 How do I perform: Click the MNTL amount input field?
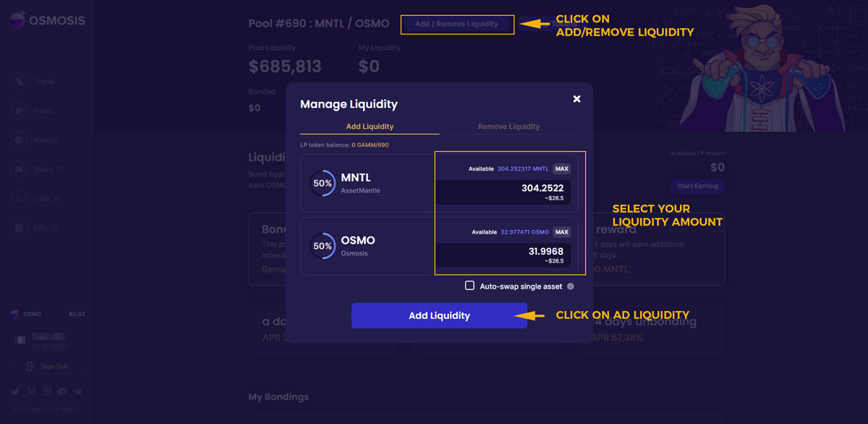point(503,192)
